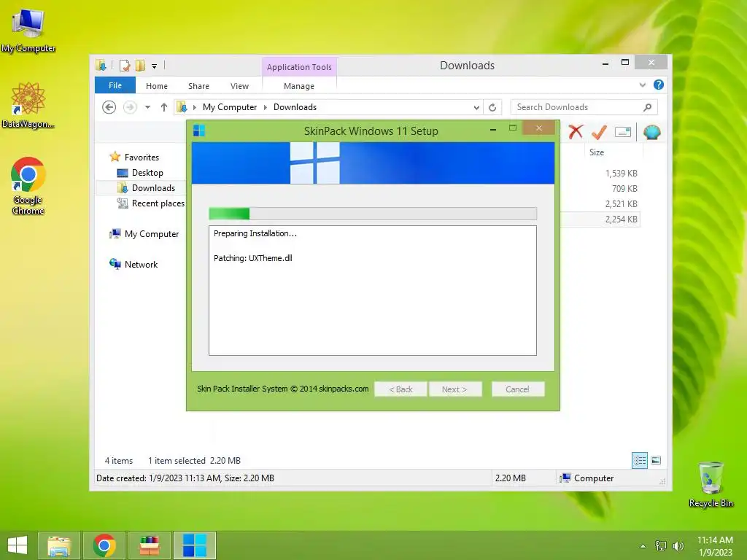Focus the Search Downloads field
Screen dimensions: 747x560
[584, 107]
